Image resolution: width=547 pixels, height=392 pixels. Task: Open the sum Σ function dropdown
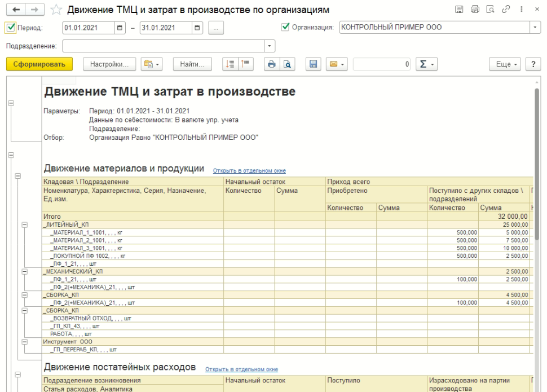click(427, 65)
